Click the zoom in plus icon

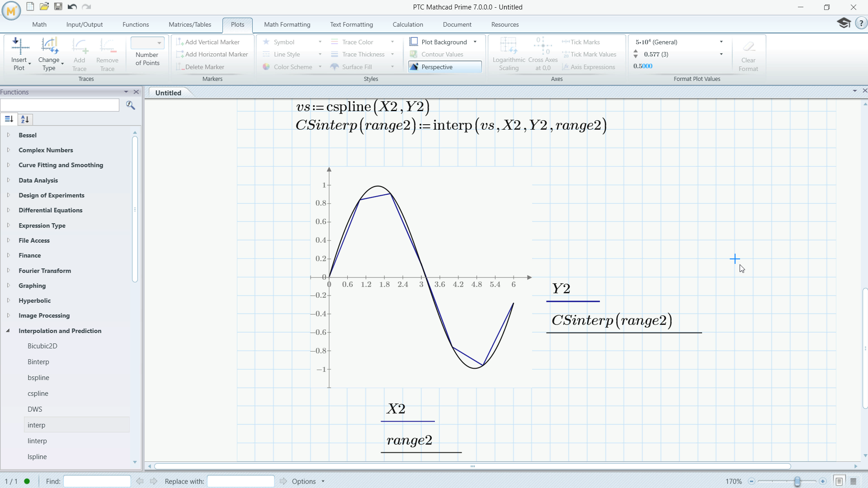pos(823,481)
